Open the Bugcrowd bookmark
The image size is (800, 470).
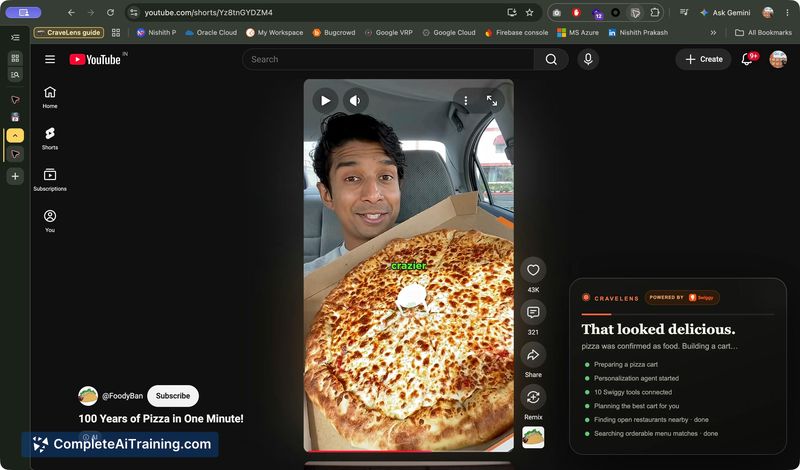[334, 32]
